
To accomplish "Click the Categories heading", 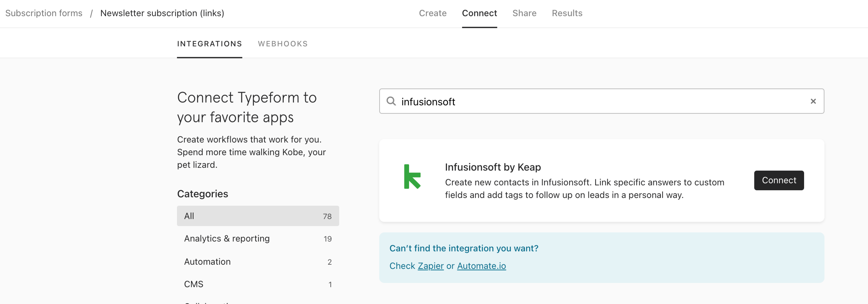I will pyautogui.click(x=202, y=194).
